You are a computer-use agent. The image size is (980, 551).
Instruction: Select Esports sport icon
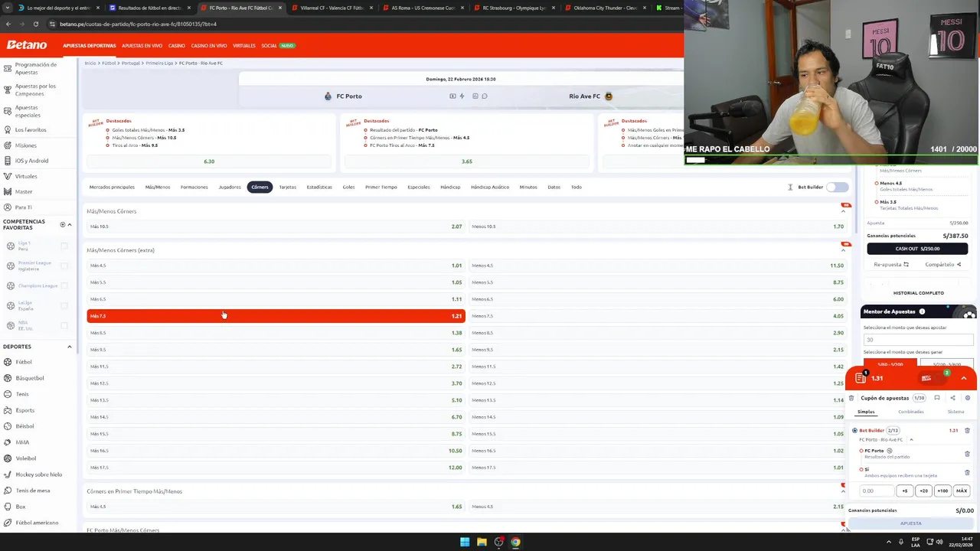click(x=8, y=410)
